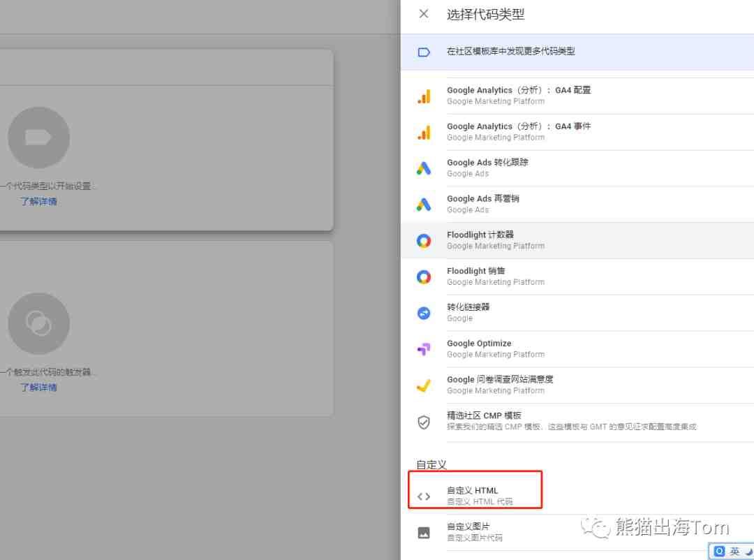Click the 自定义图片 image icon
Viewport: 754px width, 560px height.
(x=424, y=533)
